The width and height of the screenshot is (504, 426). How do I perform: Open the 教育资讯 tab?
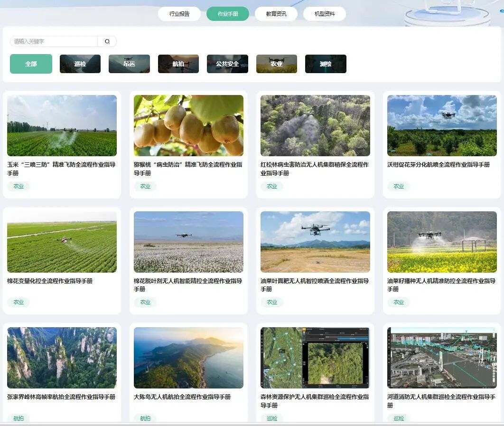(x=276, y=14)
